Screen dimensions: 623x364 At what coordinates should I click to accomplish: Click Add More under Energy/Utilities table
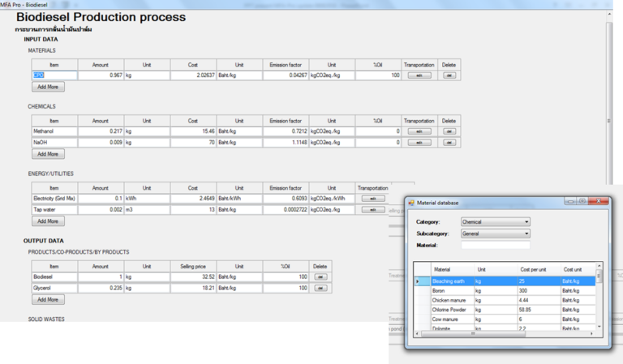pos(48,221)
